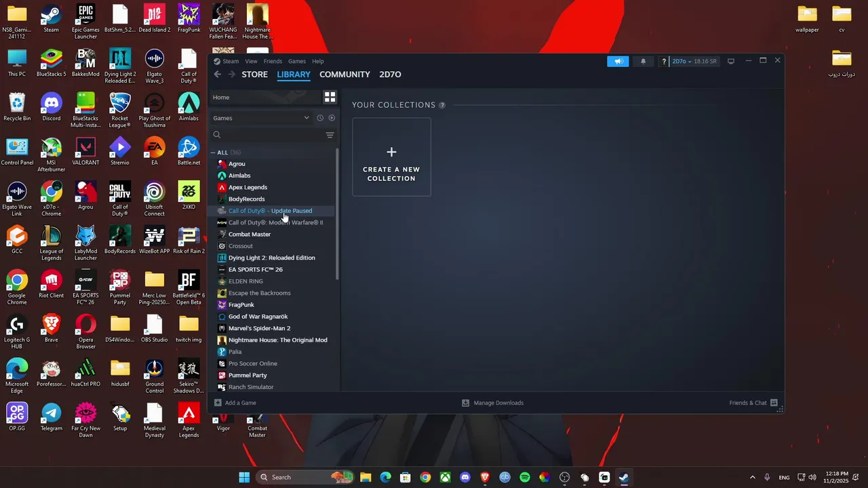Switch to the STORE tab
Image resolution: width=868 pixels, height=488 pixels.
[x=255, y=75]
